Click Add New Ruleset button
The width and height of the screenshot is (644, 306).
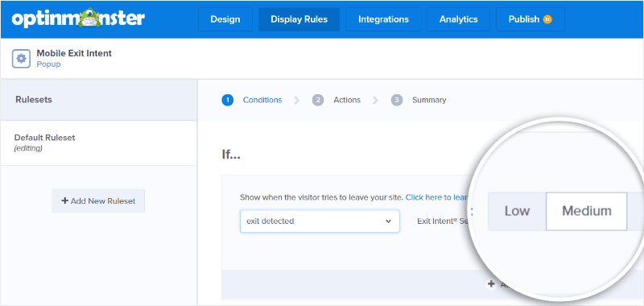coord(98,201)
